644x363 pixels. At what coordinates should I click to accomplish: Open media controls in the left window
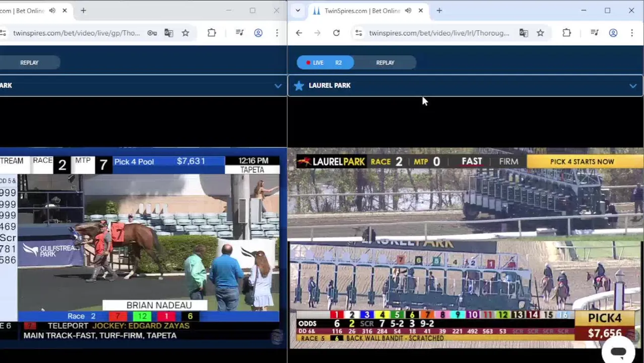coord(239,33)
